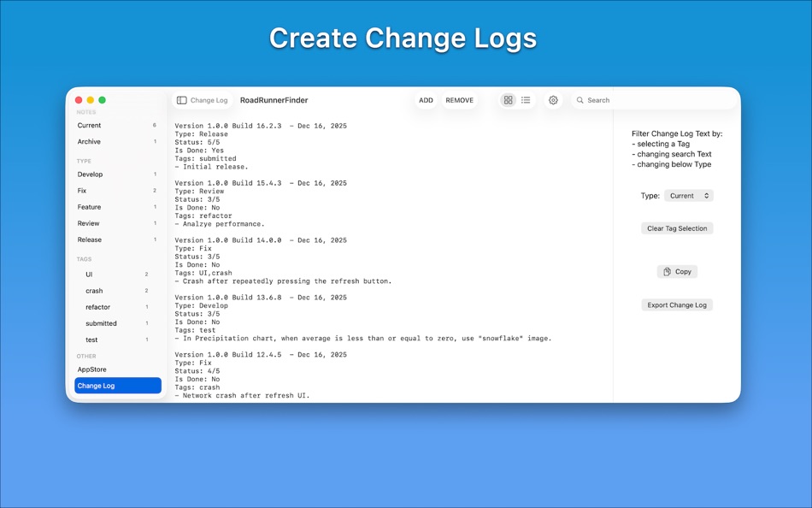Select the grid view icon
This screenshot has width=812, height=508.
pos(508,100)
